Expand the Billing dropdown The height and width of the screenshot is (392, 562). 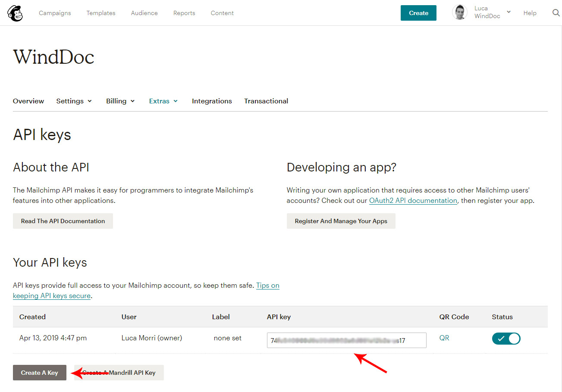coord(121,101)
